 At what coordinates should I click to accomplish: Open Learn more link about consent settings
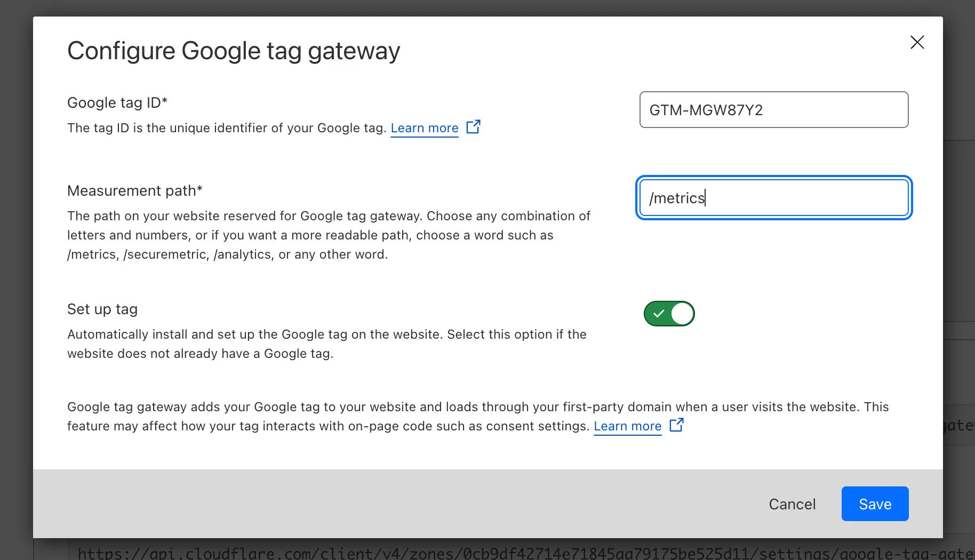[x=627, y=426]
